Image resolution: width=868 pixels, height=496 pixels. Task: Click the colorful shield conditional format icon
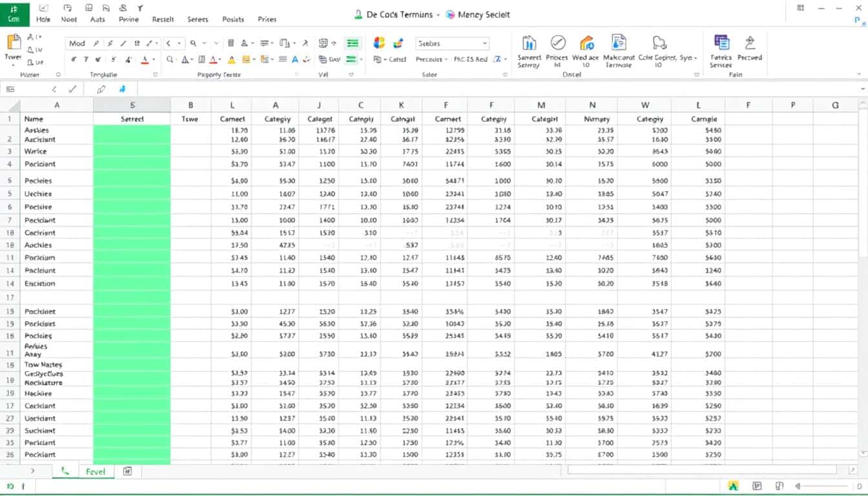379,43
